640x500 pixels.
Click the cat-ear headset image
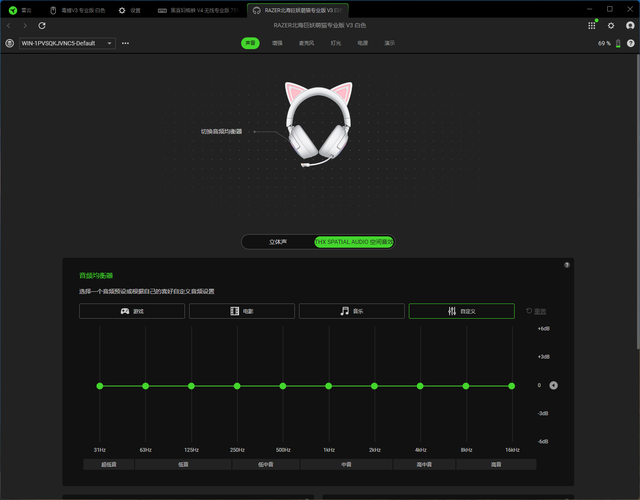click(319, 124)
